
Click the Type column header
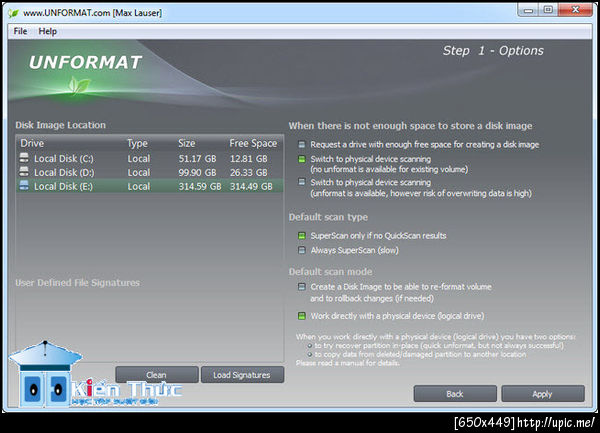[137, 143]
